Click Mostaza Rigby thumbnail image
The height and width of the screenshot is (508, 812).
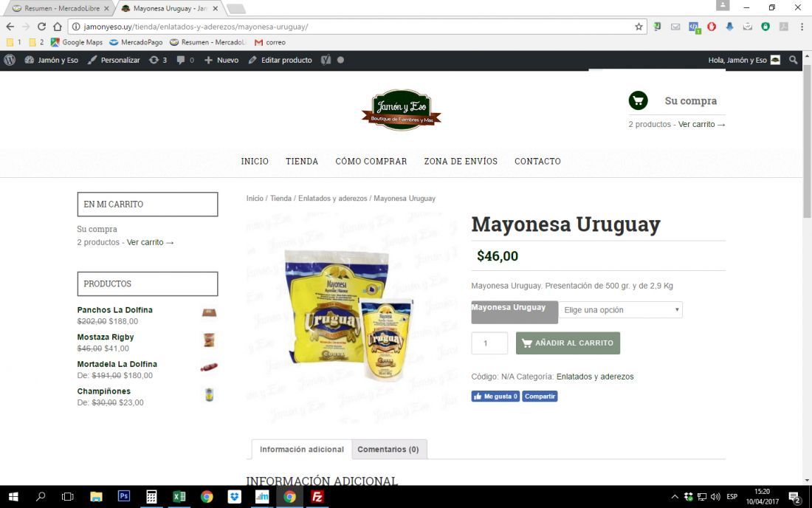pyautogui.click(x=209, y=340)
